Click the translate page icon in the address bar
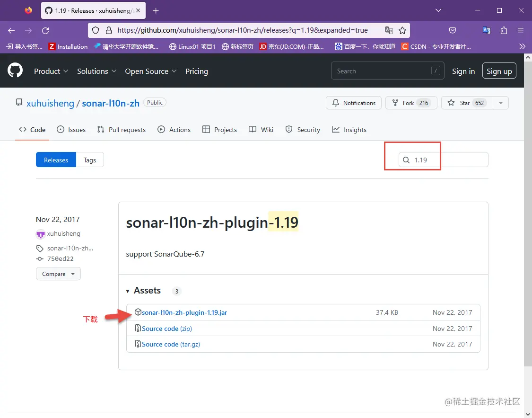The image size is (532, 418). (389, 30)
